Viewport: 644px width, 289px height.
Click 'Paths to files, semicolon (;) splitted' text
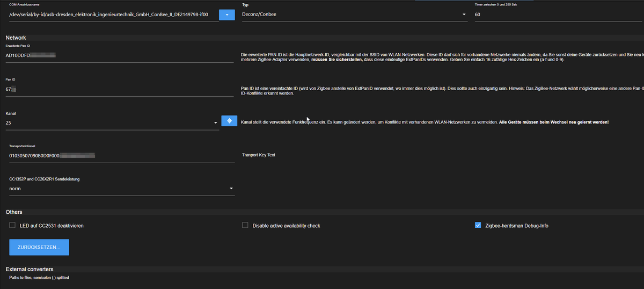pos(39,278)
